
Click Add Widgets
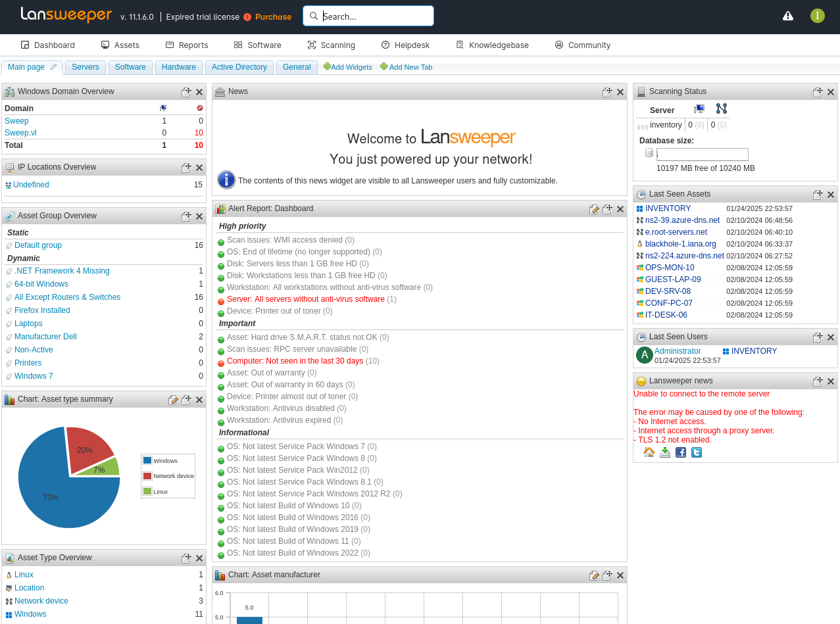(x=347, y=67)
